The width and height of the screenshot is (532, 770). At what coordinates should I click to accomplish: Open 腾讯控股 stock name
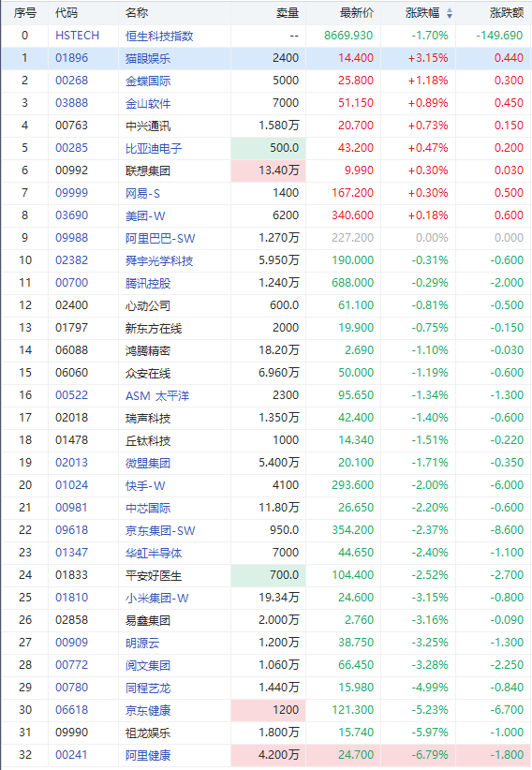click(148, 283)
